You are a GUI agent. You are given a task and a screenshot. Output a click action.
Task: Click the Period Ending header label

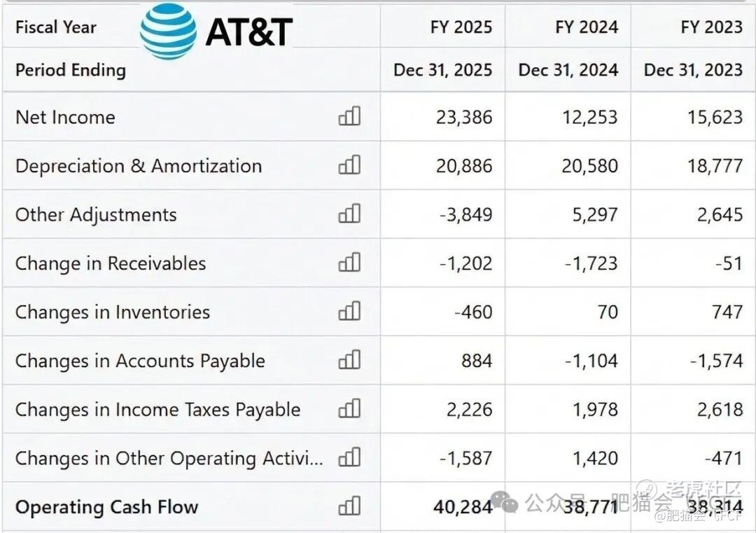[71, 70]
